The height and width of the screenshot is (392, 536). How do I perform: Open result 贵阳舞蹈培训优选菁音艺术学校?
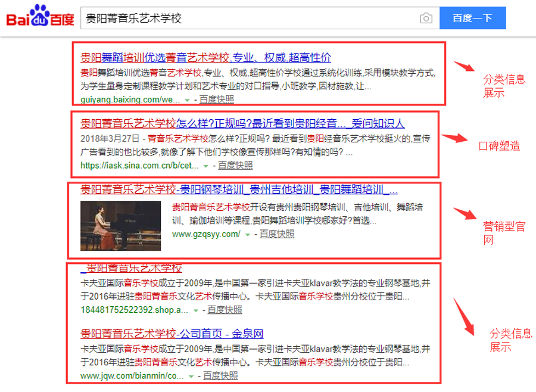tap(205, 57)
